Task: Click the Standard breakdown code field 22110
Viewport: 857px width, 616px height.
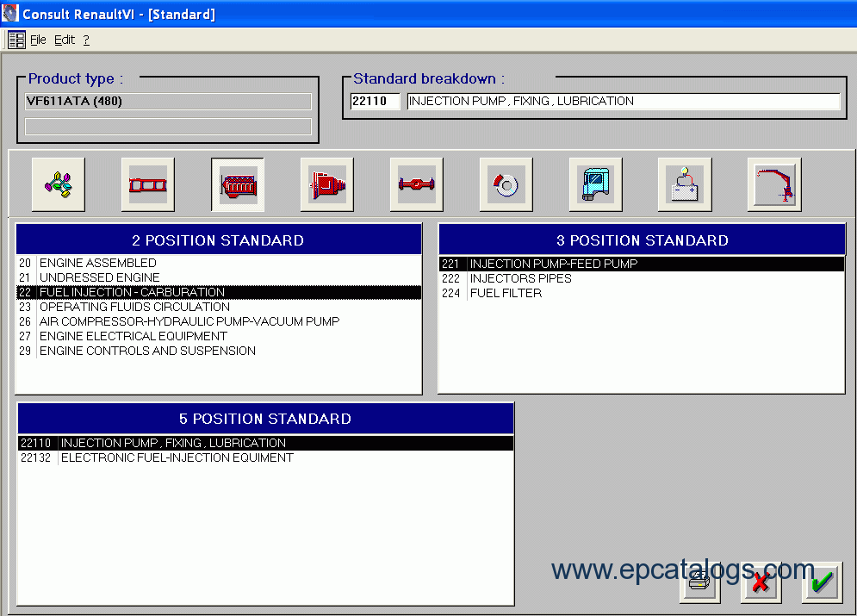Action: tap(376, 101)
